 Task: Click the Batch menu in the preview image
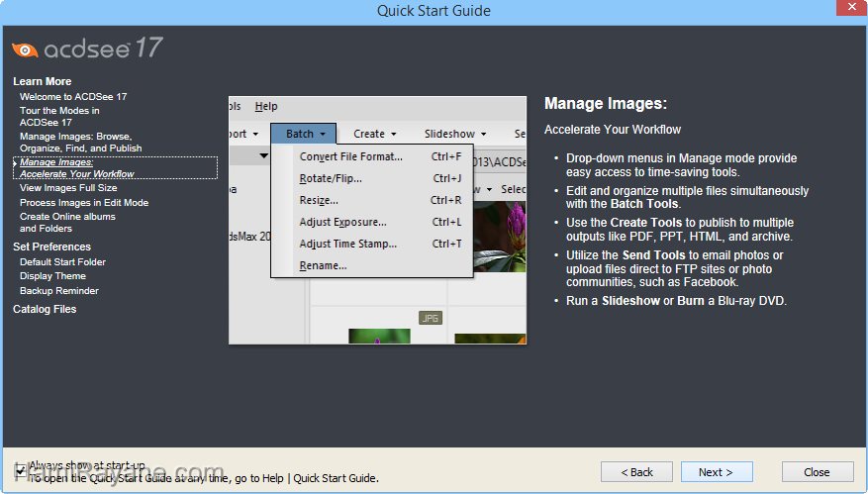point(304,134)
